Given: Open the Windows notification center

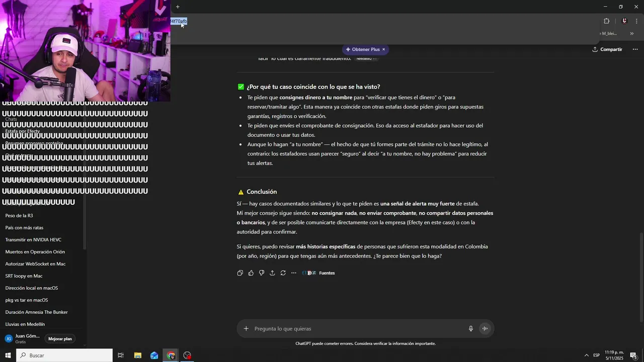Looking at the screenshot, I should coord(634,355).
